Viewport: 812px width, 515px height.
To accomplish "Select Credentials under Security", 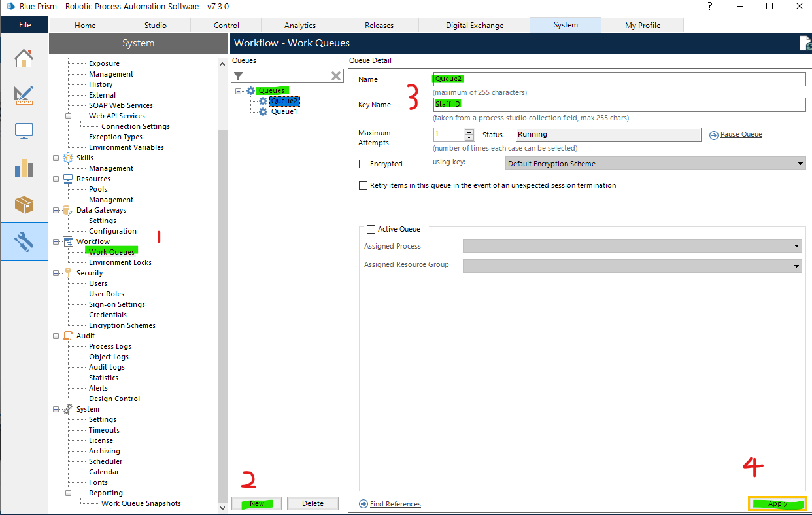I will coord(108,315).
